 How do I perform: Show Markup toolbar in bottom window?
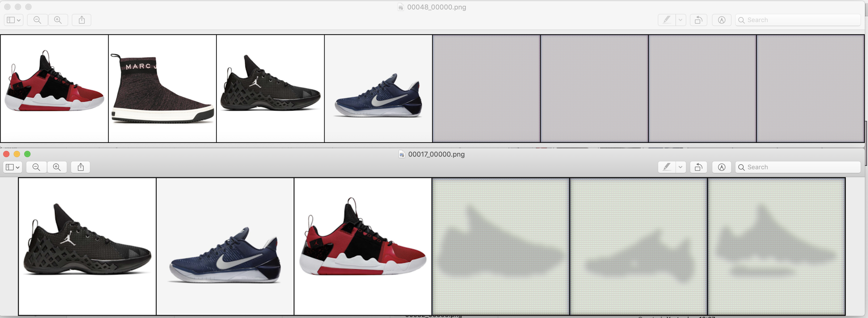pos(721,167)
